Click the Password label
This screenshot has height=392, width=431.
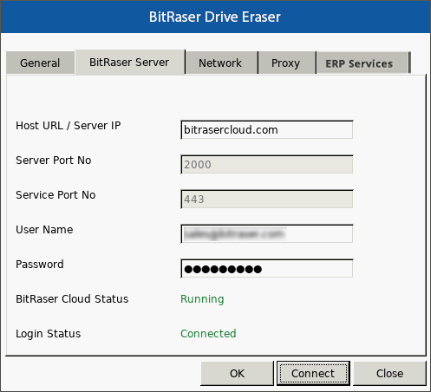[40, 264]
